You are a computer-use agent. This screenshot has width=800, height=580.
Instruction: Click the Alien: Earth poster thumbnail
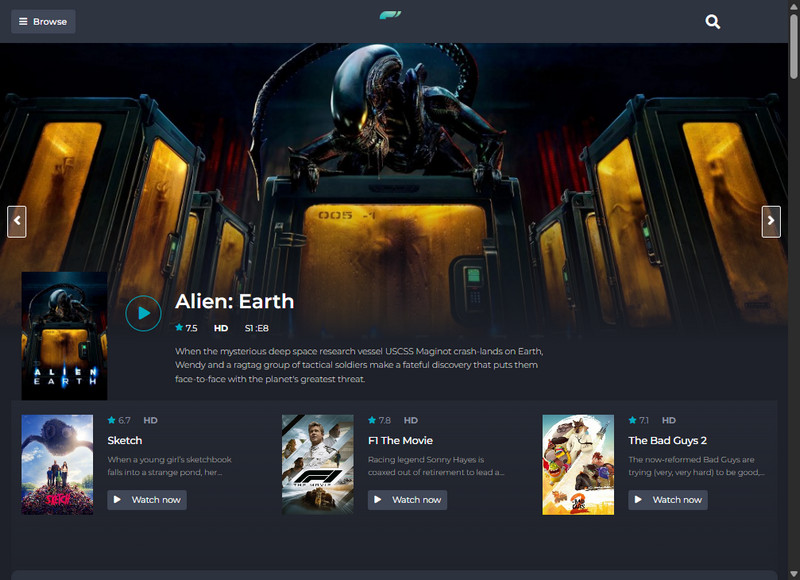(x=64, y=336)
